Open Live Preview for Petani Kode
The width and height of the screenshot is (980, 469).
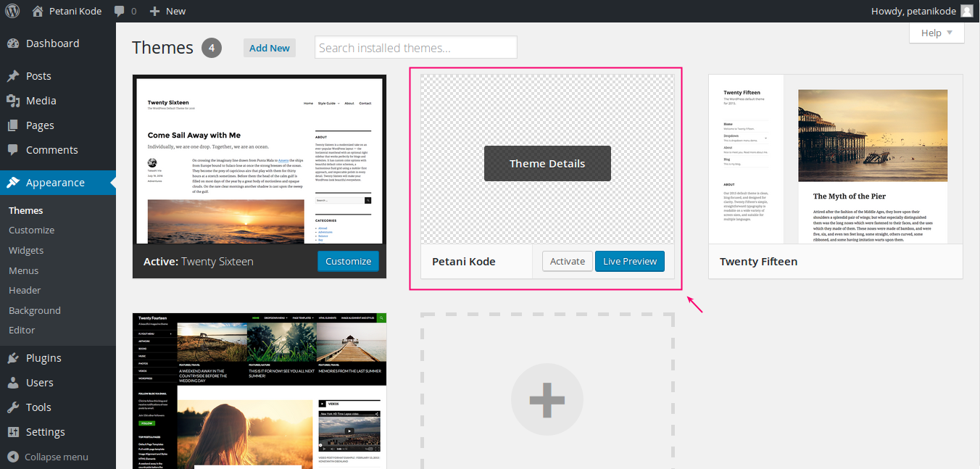630,261
